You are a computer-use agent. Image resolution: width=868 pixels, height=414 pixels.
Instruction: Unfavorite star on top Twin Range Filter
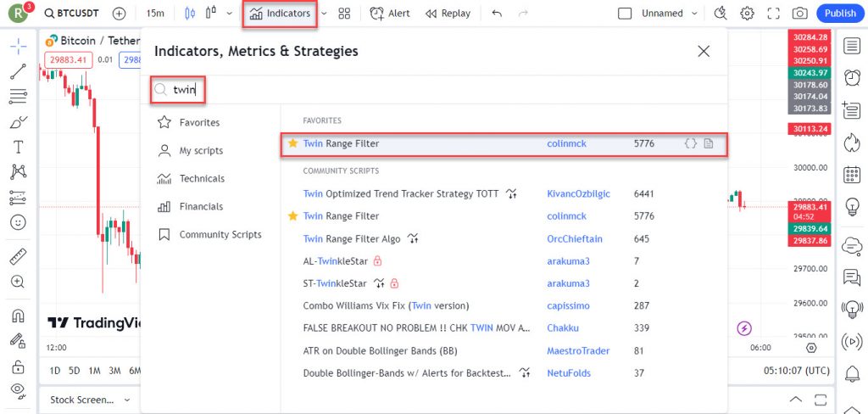pos(292,143)
